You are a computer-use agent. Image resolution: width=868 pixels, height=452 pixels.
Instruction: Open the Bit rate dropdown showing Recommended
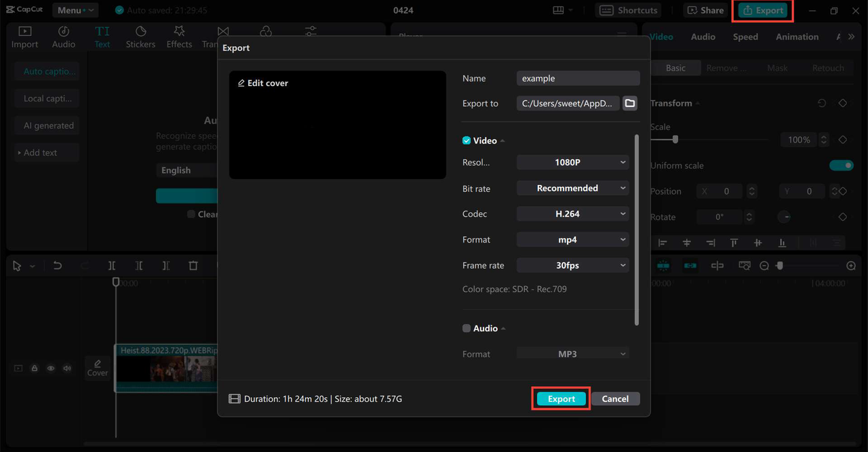coord(573,188)
